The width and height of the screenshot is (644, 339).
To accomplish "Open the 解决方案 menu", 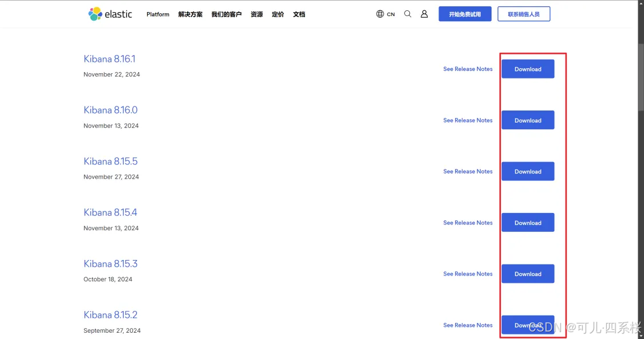I will coord(190,14).
